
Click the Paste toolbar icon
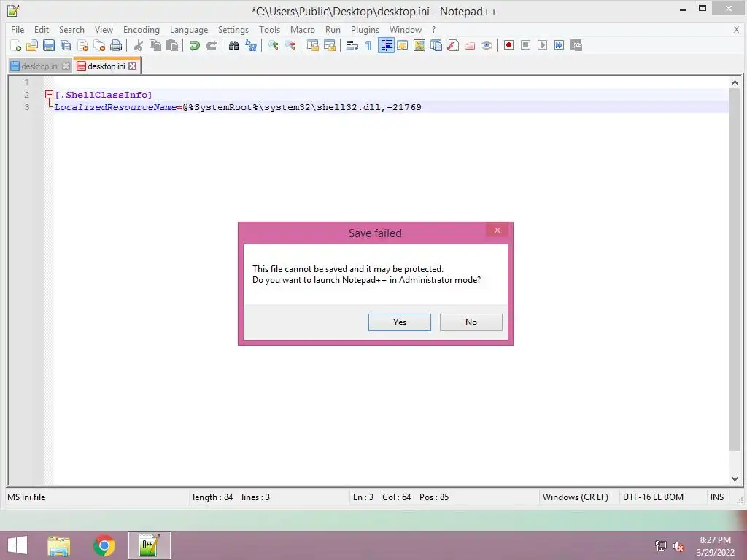click(172, 45)
